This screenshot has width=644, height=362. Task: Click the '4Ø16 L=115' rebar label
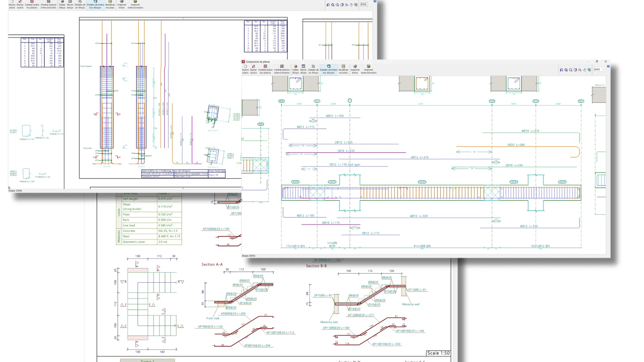[x=331, y=223]
